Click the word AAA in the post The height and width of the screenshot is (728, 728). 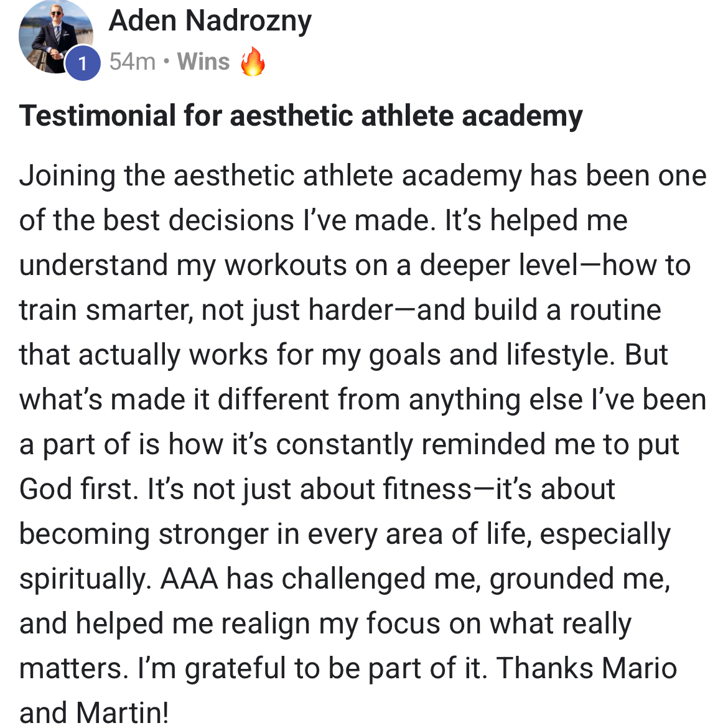pos(189,579)
